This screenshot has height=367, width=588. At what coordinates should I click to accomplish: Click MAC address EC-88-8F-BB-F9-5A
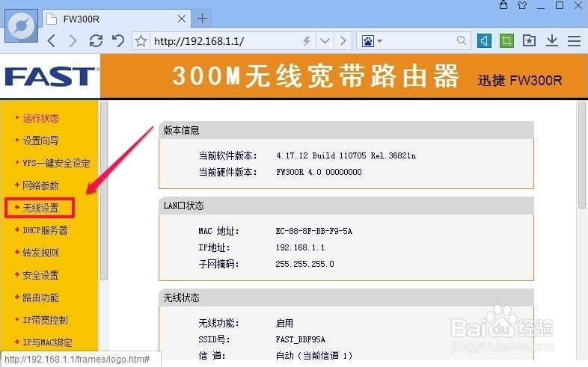point(314,231)
